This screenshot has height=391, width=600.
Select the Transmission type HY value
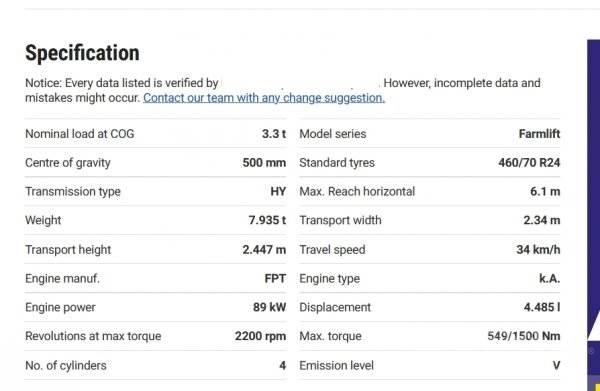[x=278, y=191]
